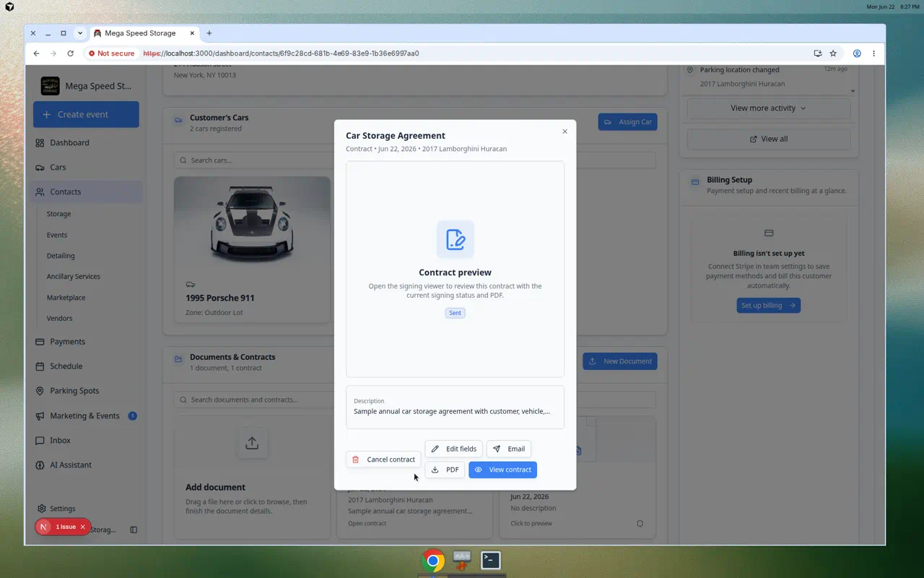This screenshot has width=924, height=578.
Task: Open Chrome three-dot menu
Action: tap(873, 53)
